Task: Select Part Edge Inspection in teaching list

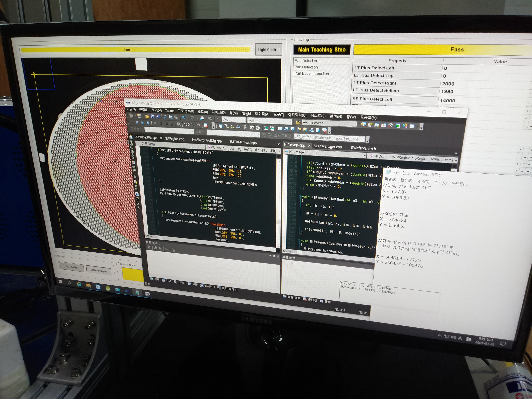Action: (x=312, y=73)
